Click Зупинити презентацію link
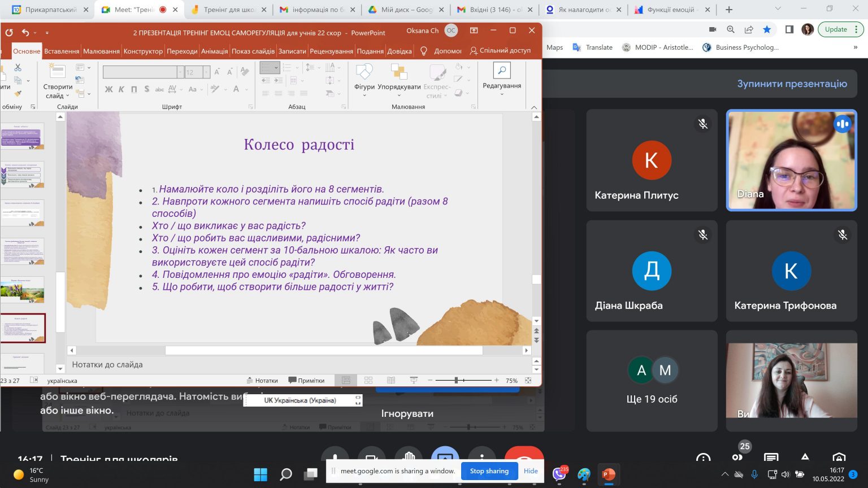This screenshot has width=868, height=488. 792,84
